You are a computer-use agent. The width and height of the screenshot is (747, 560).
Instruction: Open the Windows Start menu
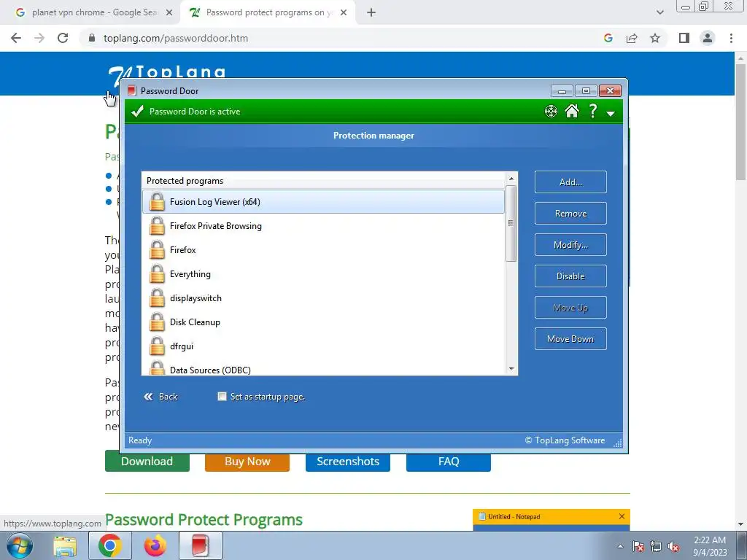(x=20, y=545)
